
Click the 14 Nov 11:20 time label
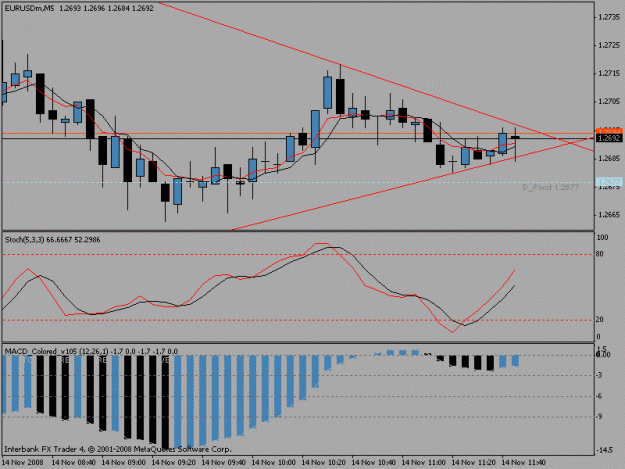(474, 462)
